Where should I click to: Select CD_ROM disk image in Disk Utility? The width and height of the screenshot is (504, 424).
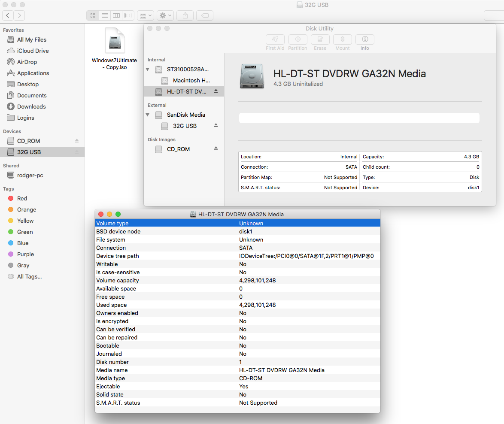point(184,149)
